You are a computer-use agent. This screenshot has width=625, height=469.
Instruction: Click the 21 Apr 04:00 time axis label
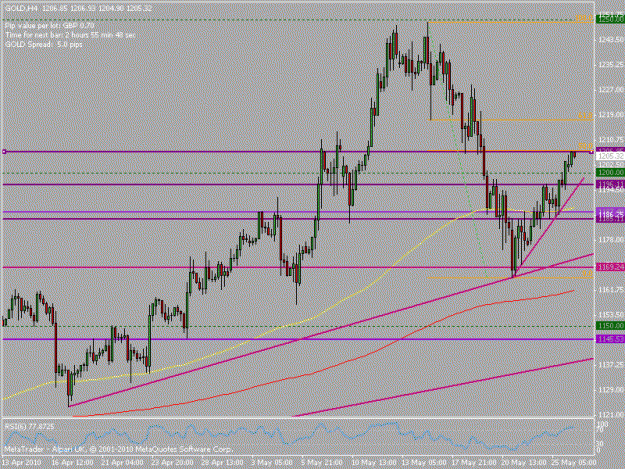[x=122, y=463]
